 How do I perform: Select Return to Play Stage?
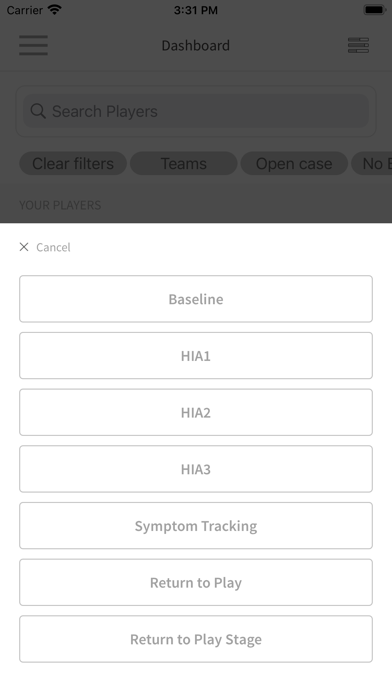coord(196,639)
